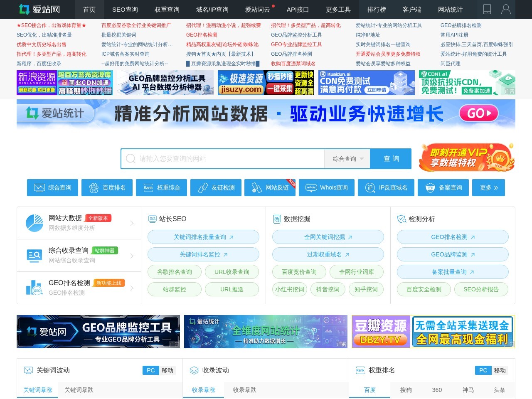Image resolution: width=532 pixels, height=399 pixels.
Task: Select the 360 tab in 权重排名
Action: pyautogui.click(x=437, y=390)
